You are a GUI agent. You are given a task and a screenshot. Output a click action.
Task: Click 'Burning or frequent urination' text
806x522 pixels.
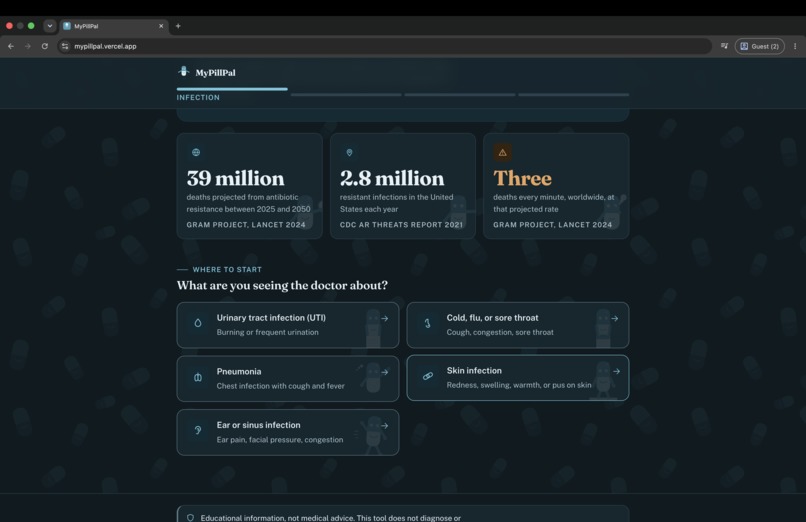click(267, 332)
